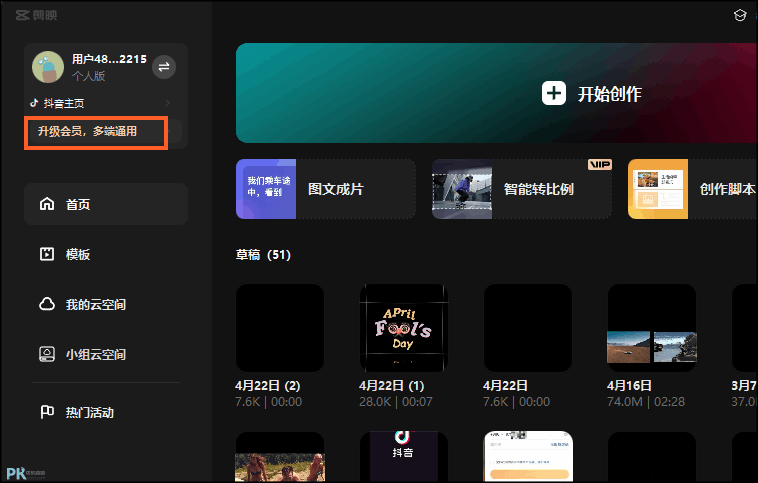
Task: Click the plus icon on 开始创作 banner
Action: coord(554,93)
